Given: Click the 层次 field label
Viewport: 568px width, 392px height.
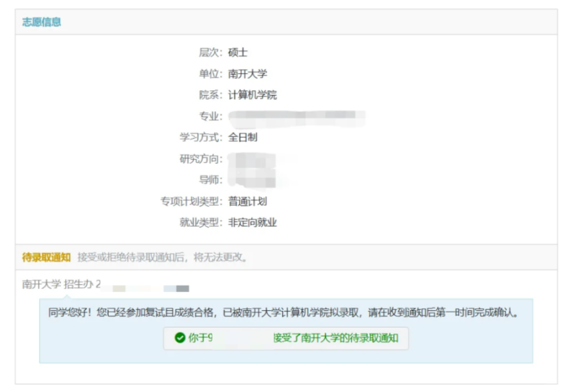Looking at the screenshot, I should point(211,53).
